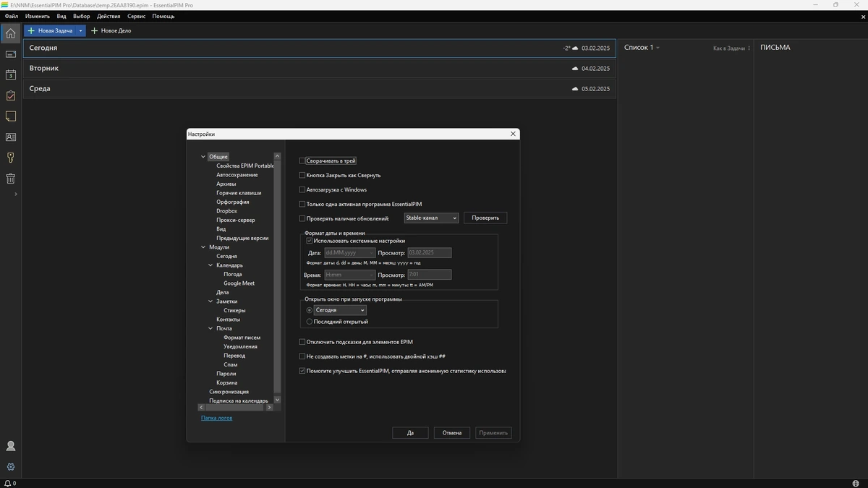The width and height of the screenshot is (868, 488).
Task: Enable Автозагрузка с Windows checkbox
Action: [302, 190]
